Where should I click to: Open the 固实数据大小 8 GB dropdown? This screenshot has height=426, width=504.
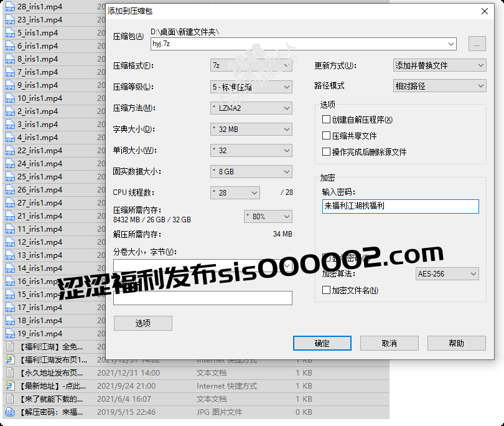251,172
